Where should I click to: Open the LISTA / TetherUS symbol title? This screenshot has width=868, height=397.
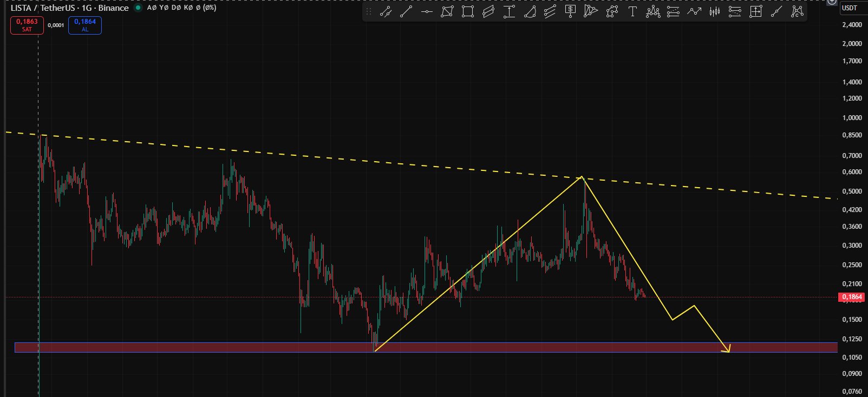pyautogui.click(x=70, y=8)
